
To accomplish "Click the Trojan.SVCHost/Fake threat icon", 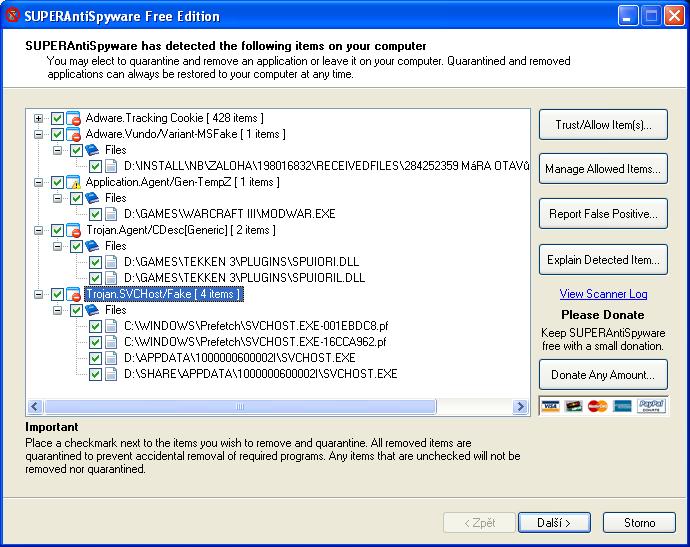I will [73, 294].
